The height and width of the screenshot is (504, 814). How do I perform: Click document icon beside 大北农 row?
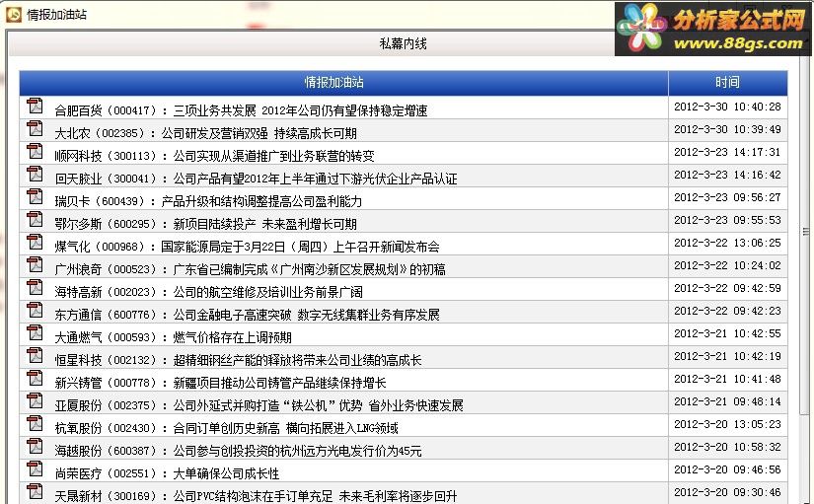click(35, 128)
